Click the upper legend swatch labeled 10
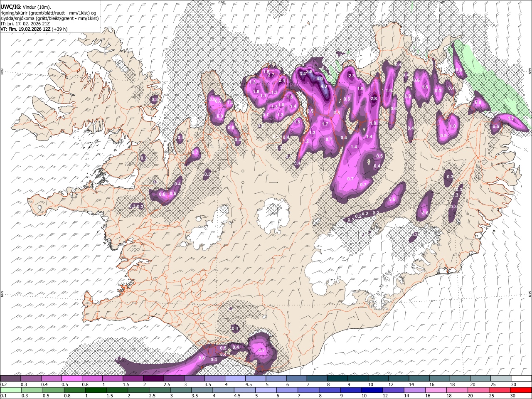The image size is (532, 399). click(x=378, y=379)
